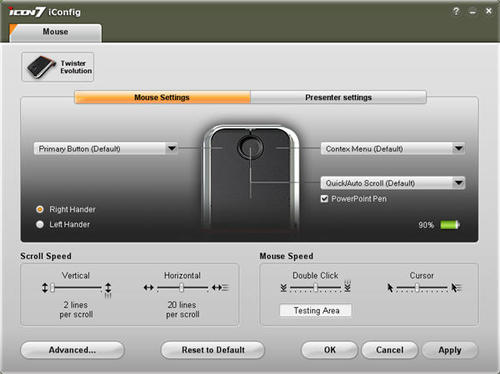Image resolution: width=500 pixels, height=374 pixels.
Task: Click slow cursor speed icon
Action: coord(390,287)
